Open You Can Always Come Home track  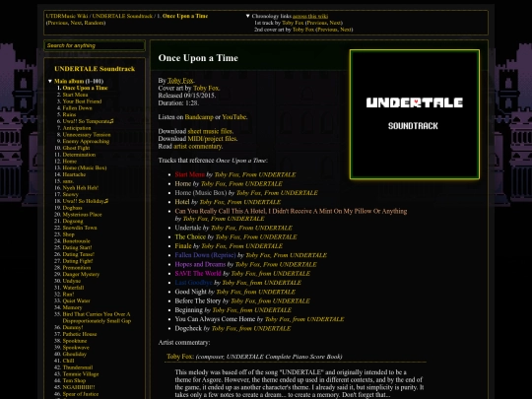[215, 319]
